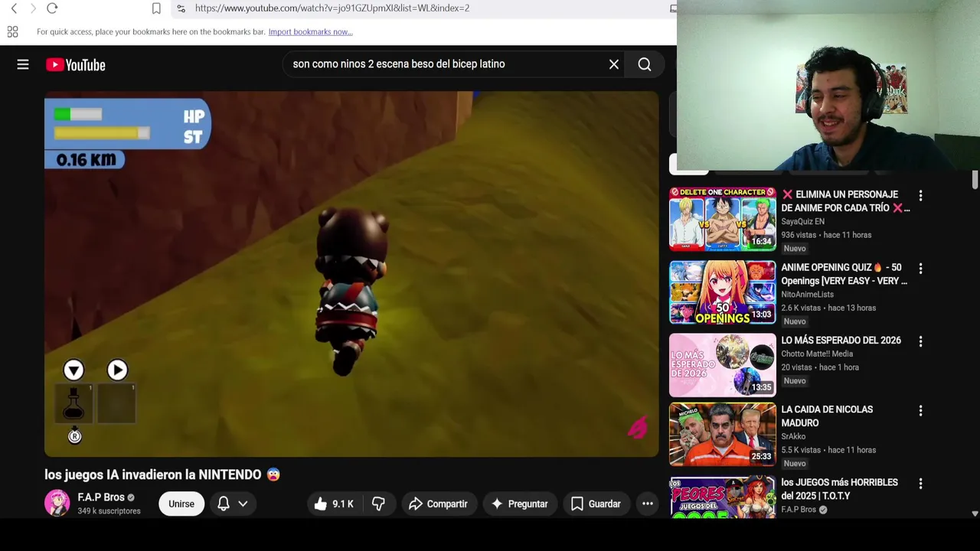This screenshot has width=980, height=551.
Task: Toggle notification bell for channel
Action: [x=224, y=504]
